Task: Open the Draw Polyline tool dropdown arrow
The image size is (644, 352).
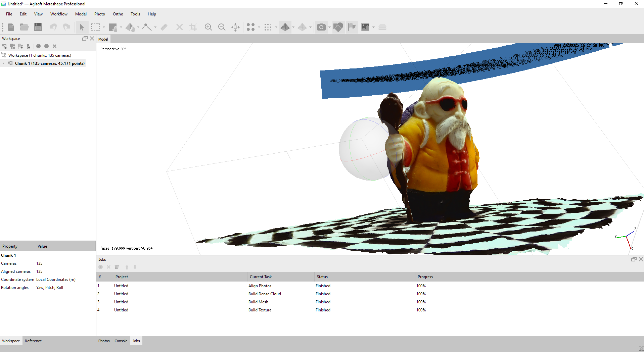Action: tap(155, 27)
